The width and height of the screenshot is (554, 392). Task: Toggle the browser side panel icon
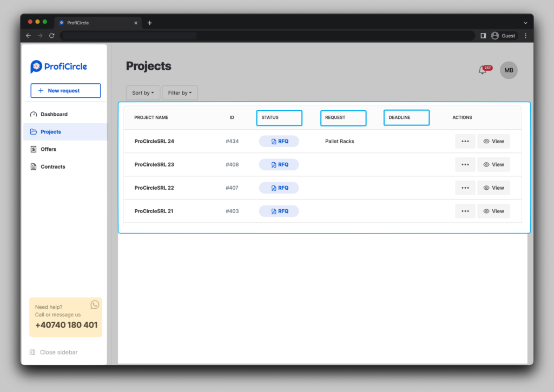click(x=483, y=36)
